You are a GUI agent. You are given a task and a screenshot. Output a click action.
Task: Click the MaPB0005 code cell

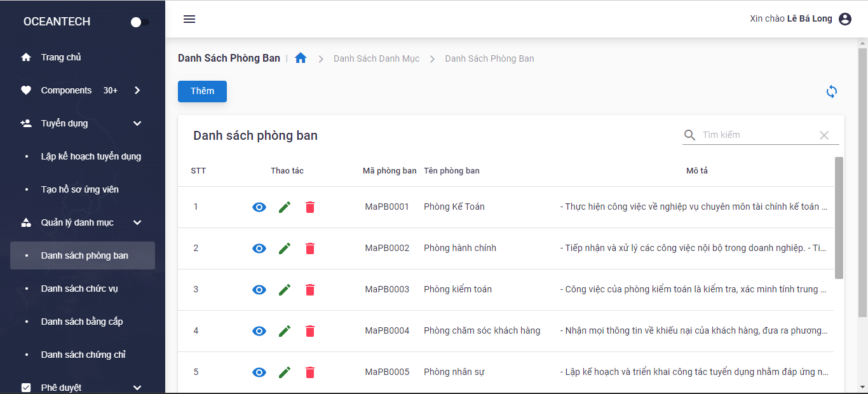coord(387,372)
